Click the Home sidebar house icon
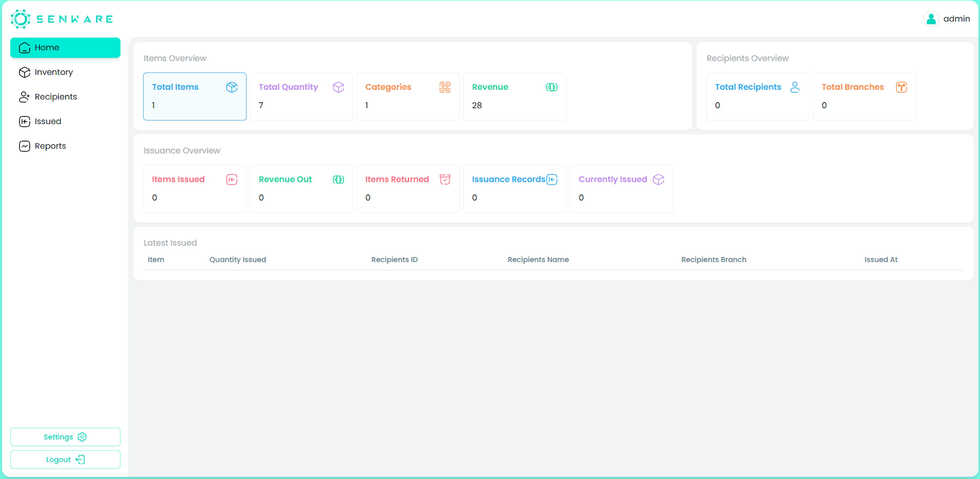The height and width of the screenshot is (479, 980). point(24,47)
